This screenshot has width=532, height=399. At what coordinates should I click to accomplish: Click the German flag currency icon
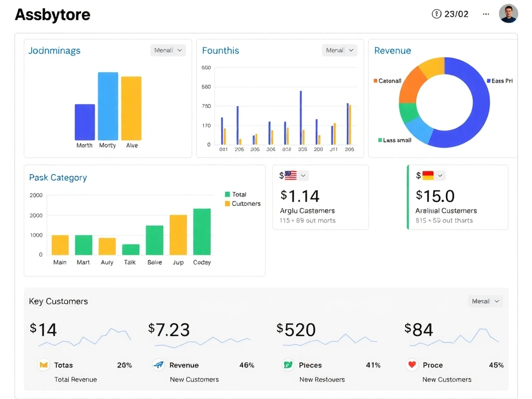point(428,175)
